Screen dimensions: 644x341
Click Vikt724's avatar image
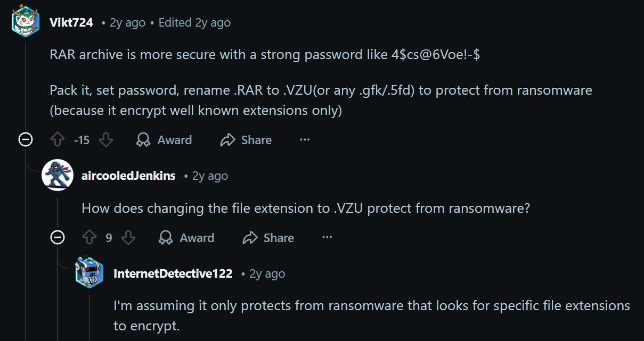point(26,22)
